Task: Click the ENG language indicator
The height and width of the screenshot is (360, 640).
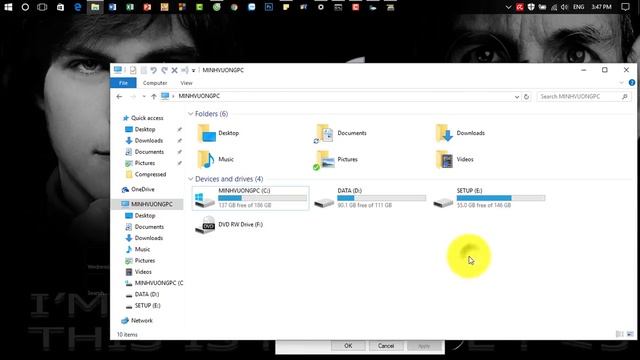Action: click(578, 7)
